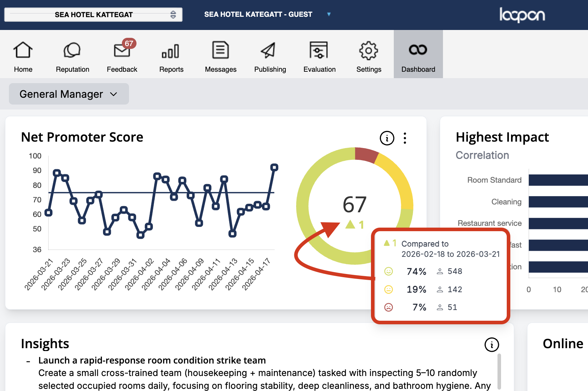
Task: Open the Publishing paper plane icon
Action: tap(268, 50)
